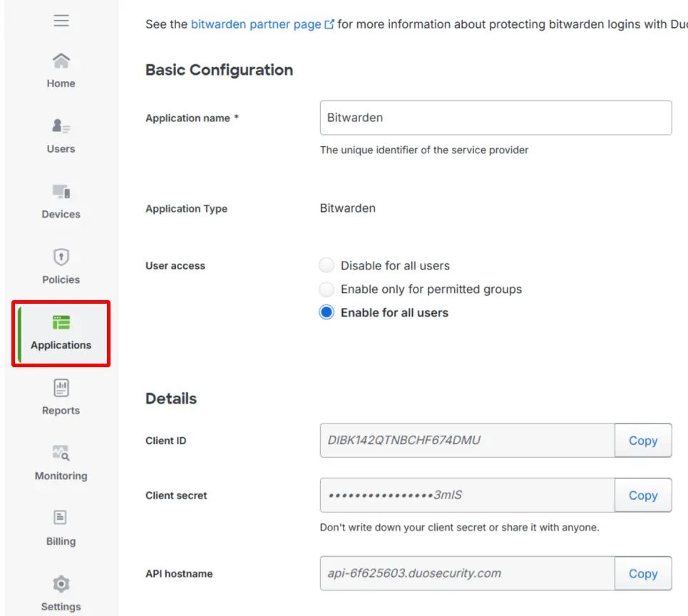This screenshot has height=616, width=688.
Task: Open the Settings gear icon
Action: tap(61, 584)
